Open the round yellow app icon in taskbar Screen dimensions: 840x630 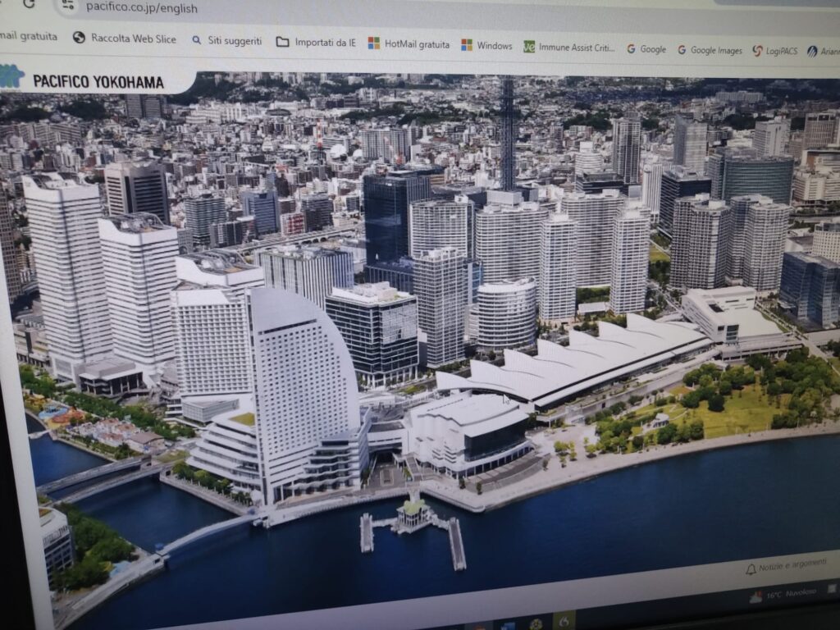pos(536,624)
